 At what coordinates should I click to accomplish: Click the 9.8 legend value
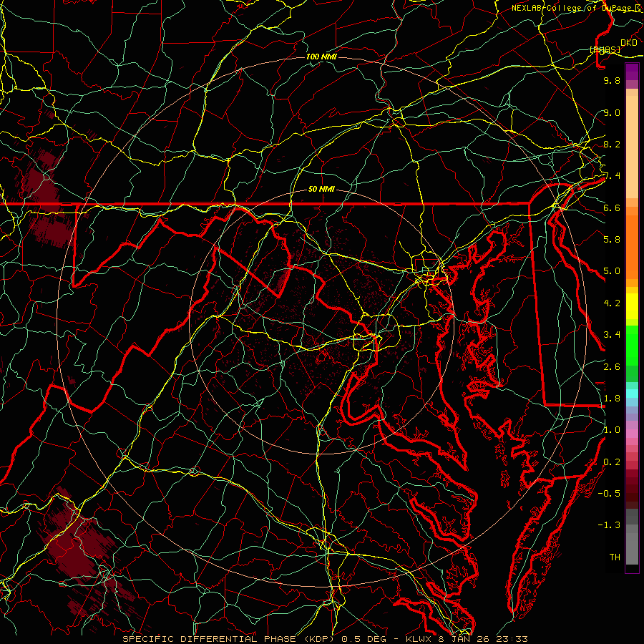pyautogui.click(x=612, y=80)
